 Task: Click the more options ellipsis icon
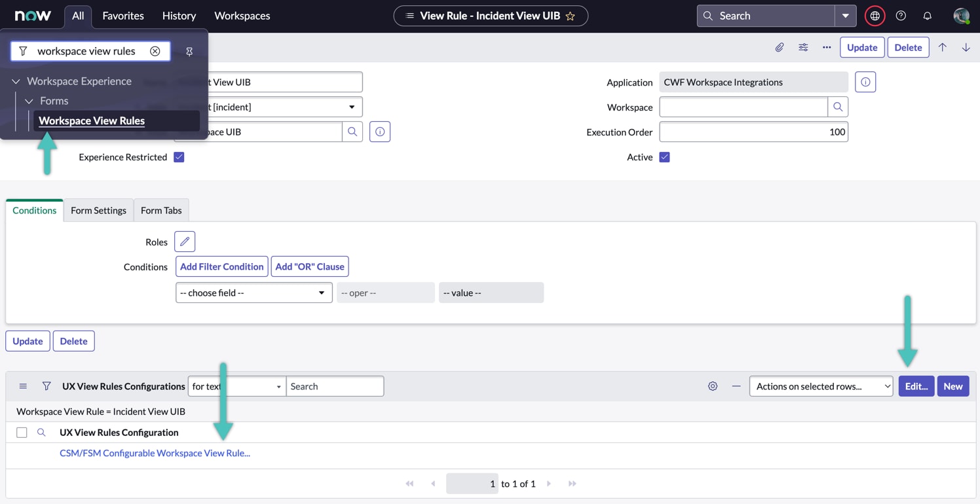click(827, 47)
